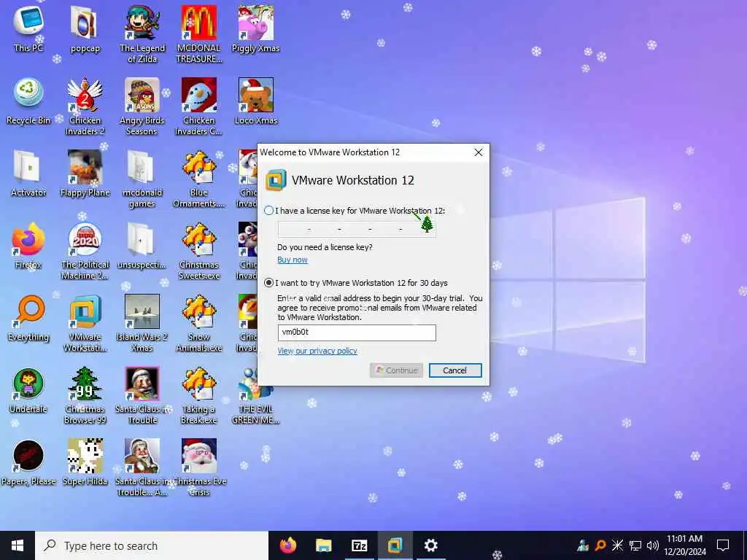Open the Buy now link

[293, 260]
